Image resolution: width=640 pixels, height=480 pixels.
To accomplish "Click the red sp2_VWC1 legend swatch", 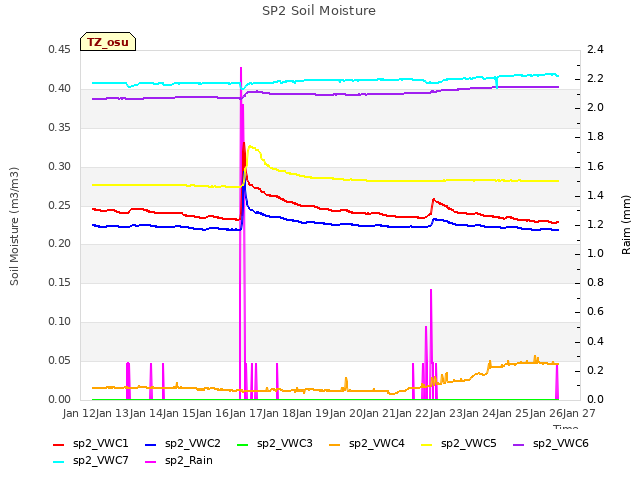I will click(x=59, y=445).
